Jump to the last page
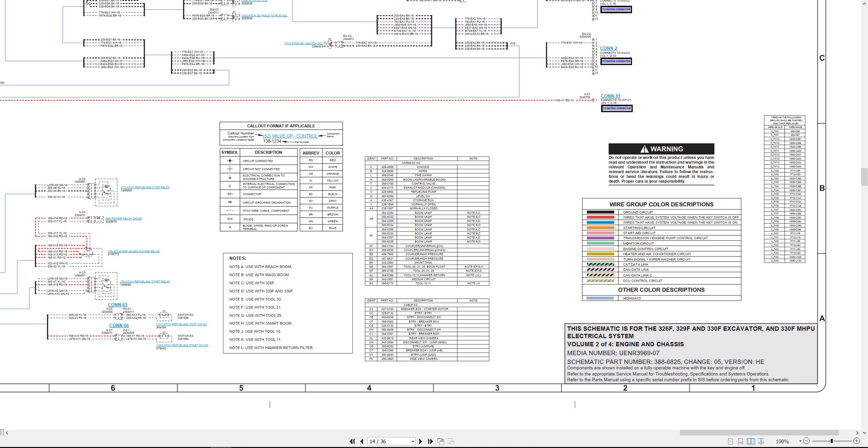 (x=430, y=441)
